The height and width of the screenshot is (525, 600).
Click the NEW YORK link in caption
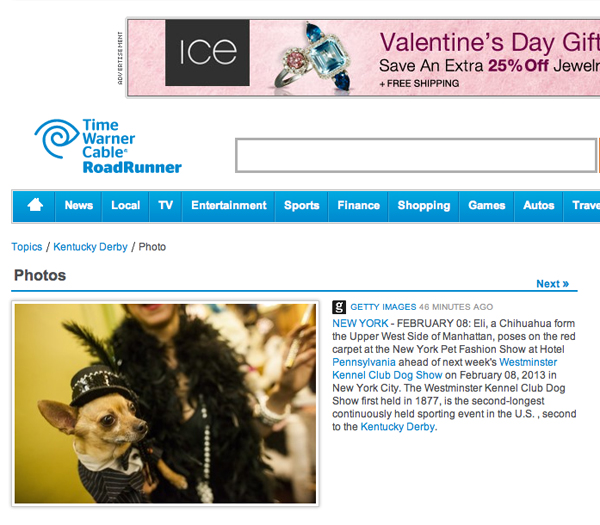click(x=360, y=323)
